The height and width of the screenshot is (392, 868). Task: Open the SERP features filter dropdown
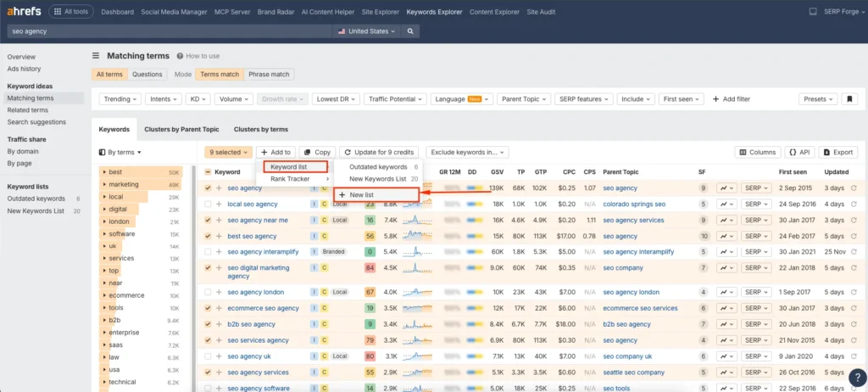click(x=583, y=99)
